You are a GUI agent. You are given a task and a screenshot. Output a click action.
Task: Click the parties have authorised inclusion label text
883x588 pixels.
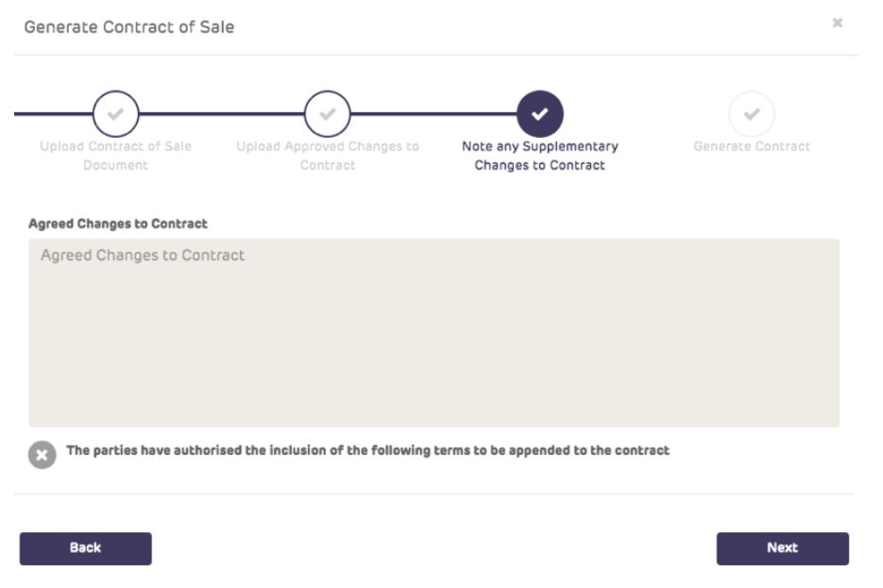[x=367, y=451]
